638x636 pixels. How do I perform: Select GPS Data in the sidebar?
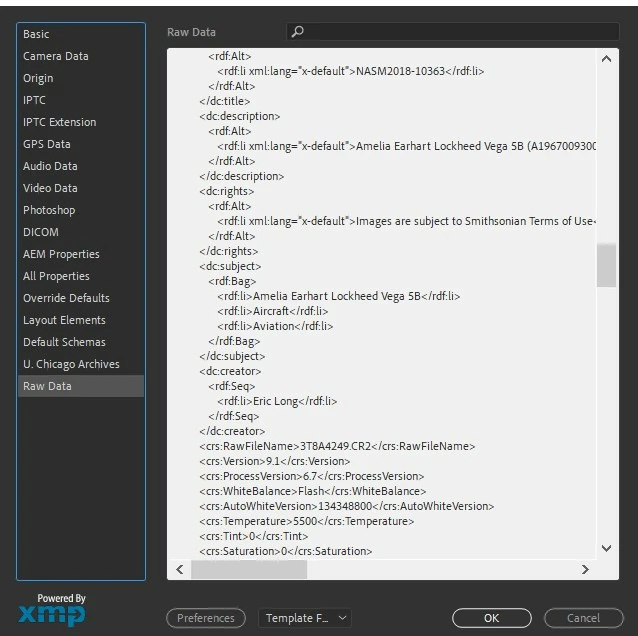[81, 144]
